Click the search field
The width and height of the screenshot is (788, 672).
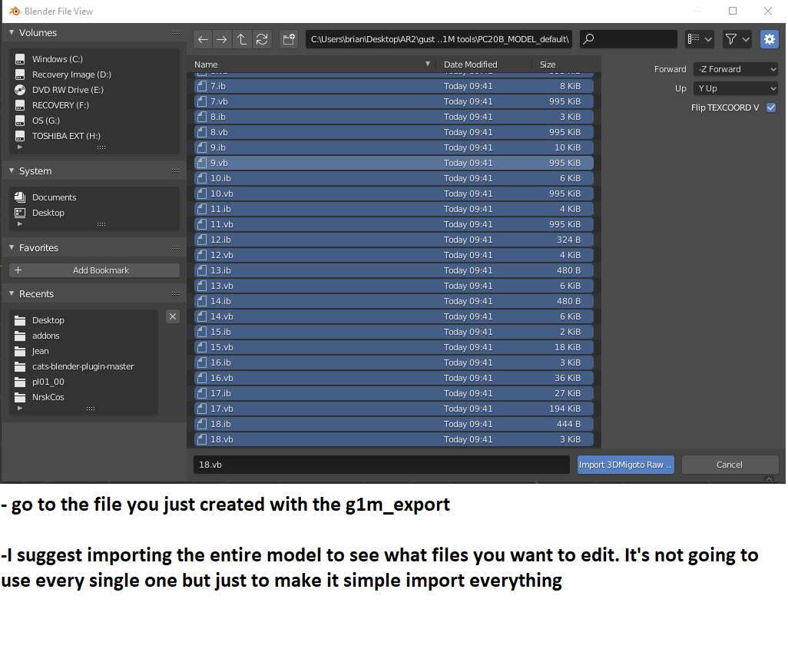pyautogui.click(x=629, y=39)
